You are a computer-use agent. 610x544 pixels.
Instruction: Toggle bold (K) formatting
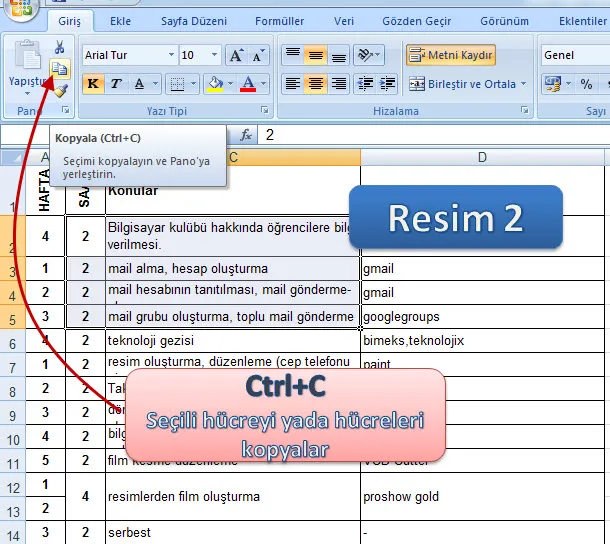(93, 84)
